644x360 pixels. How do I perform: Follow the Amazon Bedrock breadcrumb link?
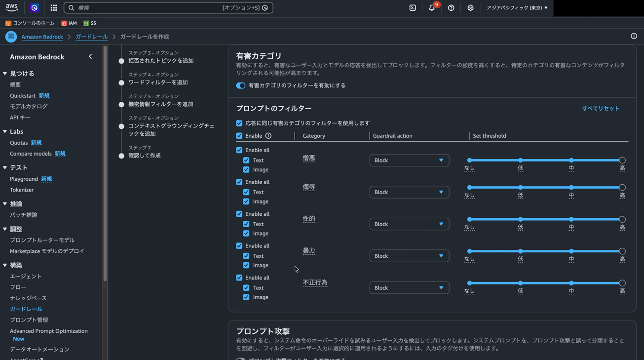42,37
